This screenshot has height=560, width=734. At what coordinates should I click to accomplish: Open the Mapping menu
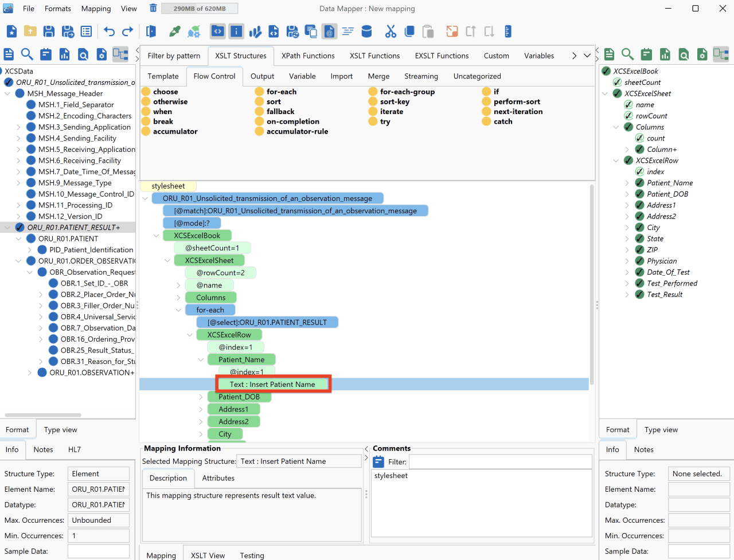pos(96,9)
